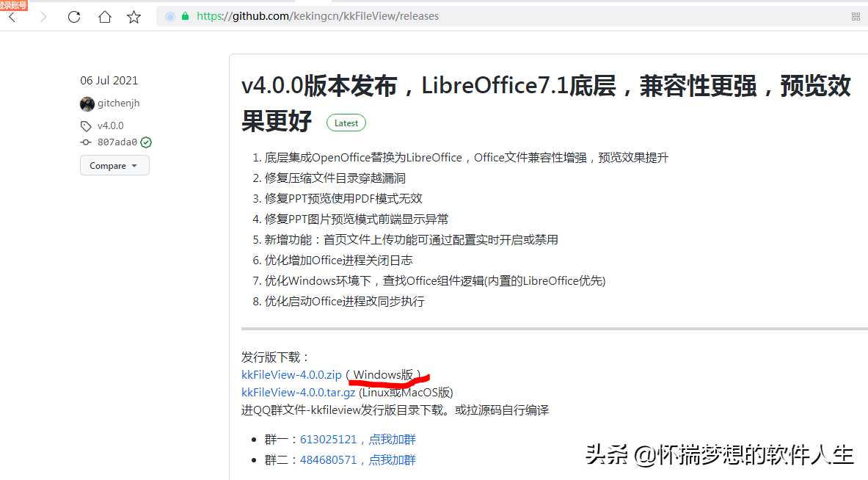Click the date text 06 Jul 2021
Screen dimensions: 868x480
coord(109,81)
